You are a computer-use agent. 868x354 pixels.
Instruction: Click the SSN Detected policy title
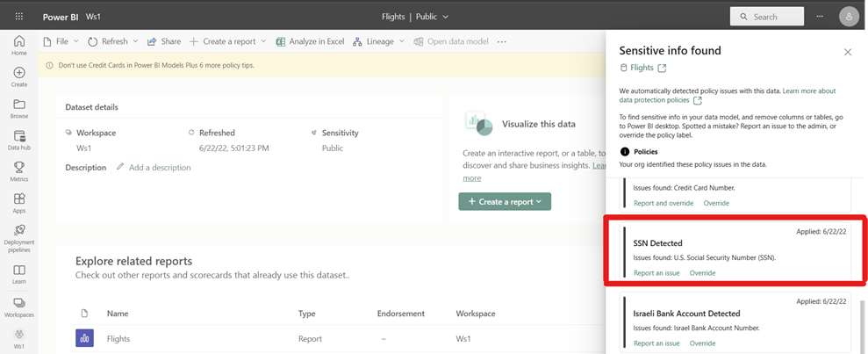click(657, 243)
